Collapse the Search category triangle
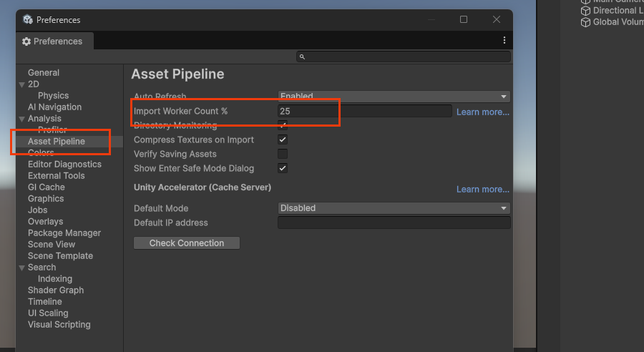Image resolution: width=644 pixels, height=352 pixels. tap(21, 268)
